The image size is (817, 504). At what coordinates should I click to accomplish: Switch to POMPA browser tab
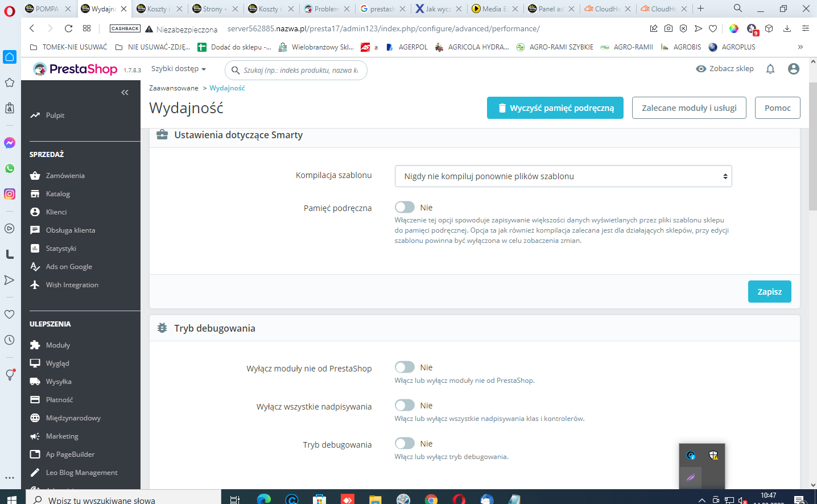[x=48, y=9]
